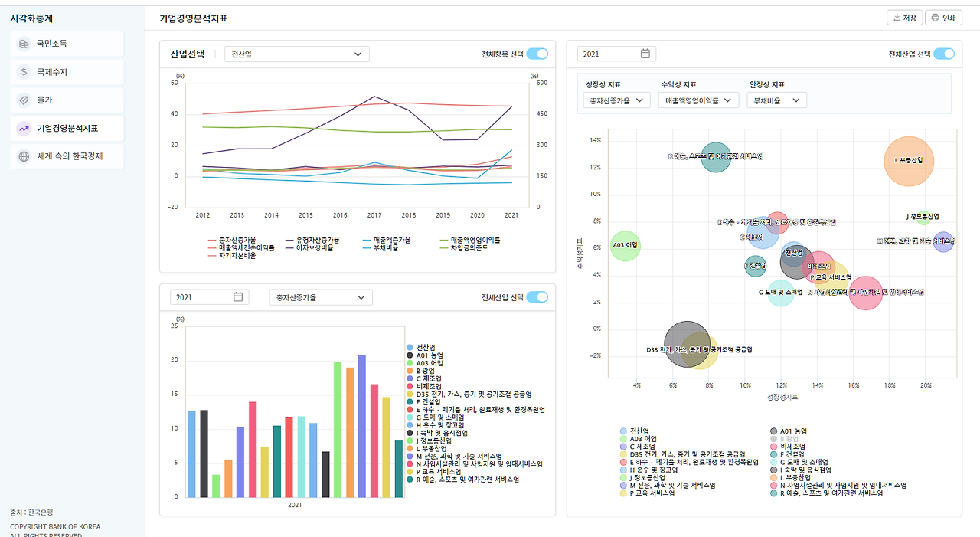Select 기업경영분석지표 in the sidebar
The image size is (980, 537).
click(67, 129)
